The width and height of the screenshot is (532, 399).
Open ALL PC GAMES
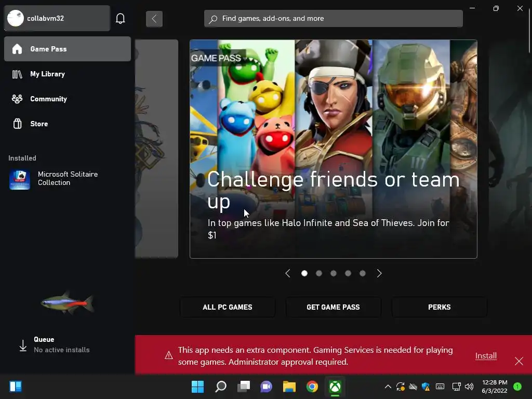(228, 307)
